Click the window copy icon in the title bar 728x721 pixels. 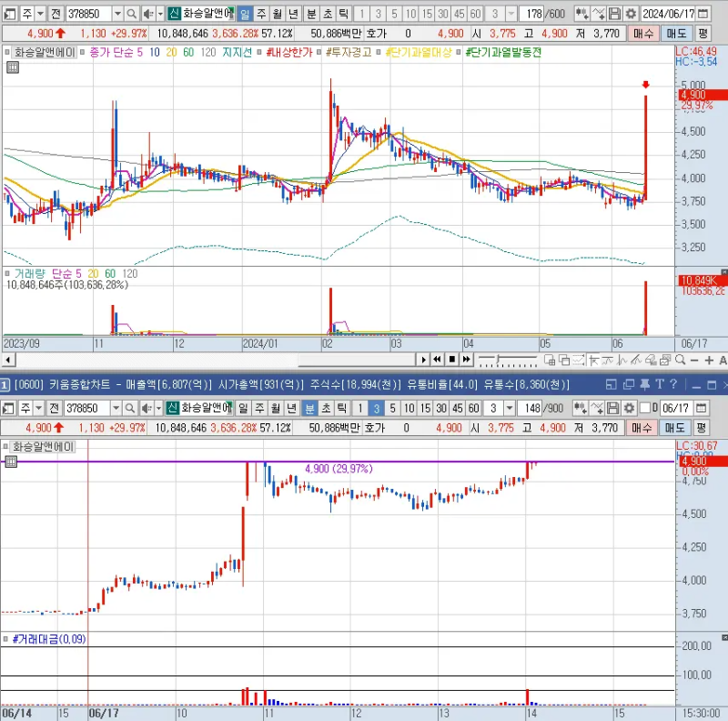pyautogui.click(x=629, y=384)
